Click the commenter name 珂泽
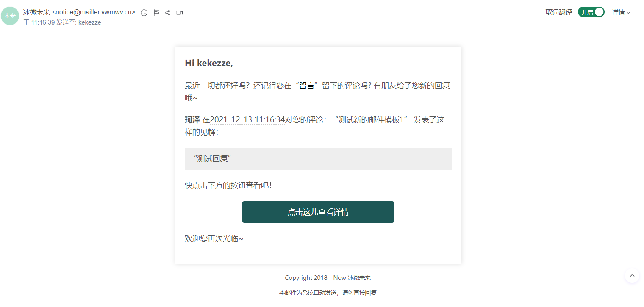The width and height of the screenshot is (644, 307). (x=192, y=120)
